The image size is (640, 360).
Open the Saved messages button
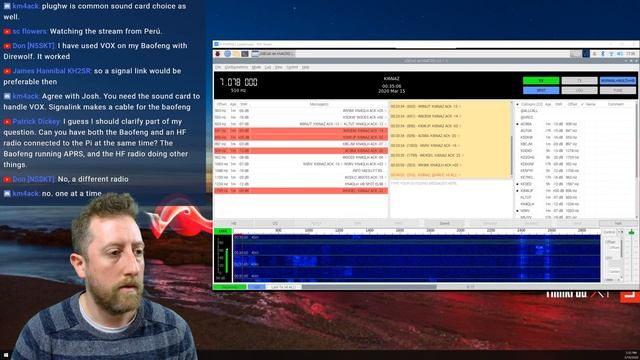[444, 223]
